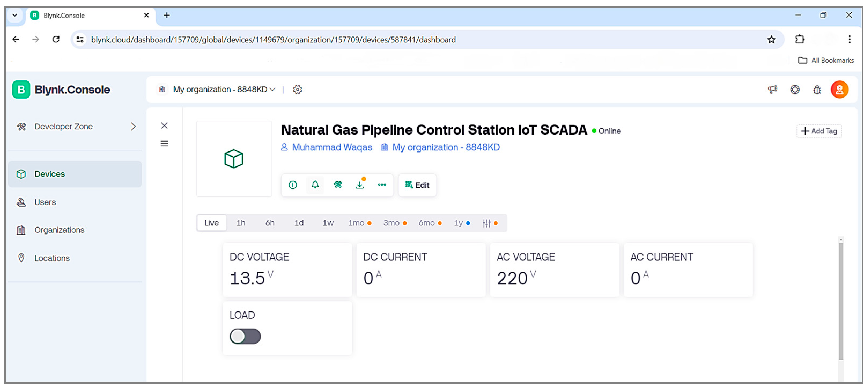Open the Muhammad Waqas owner link

point(331,147)
